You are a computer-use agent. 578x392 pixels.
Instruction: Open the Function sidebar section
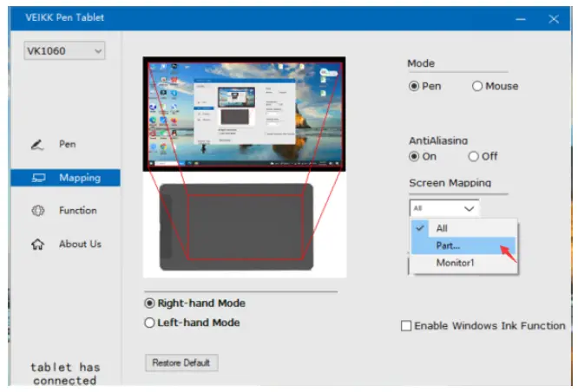[65, 211]
